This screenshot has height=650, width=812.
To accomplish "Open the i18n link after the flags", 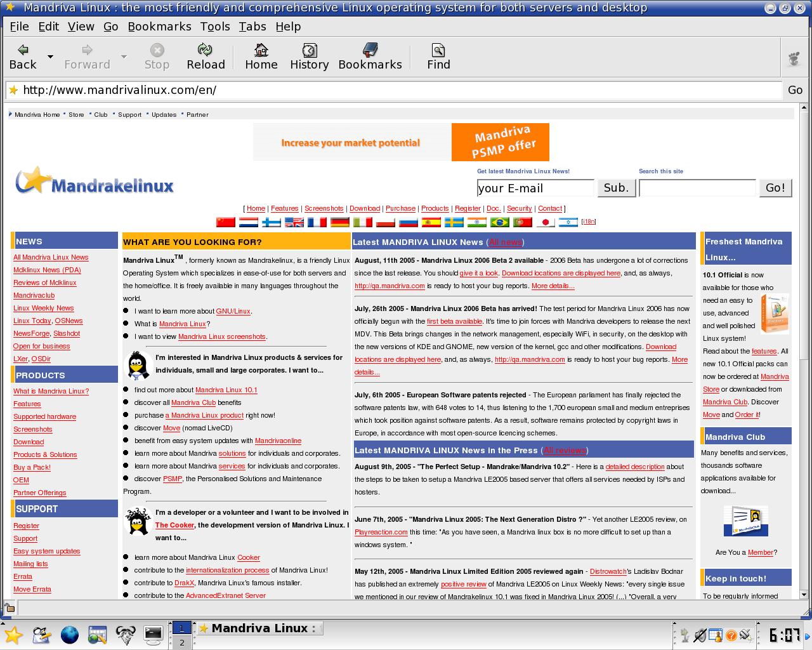I will 588,222.
